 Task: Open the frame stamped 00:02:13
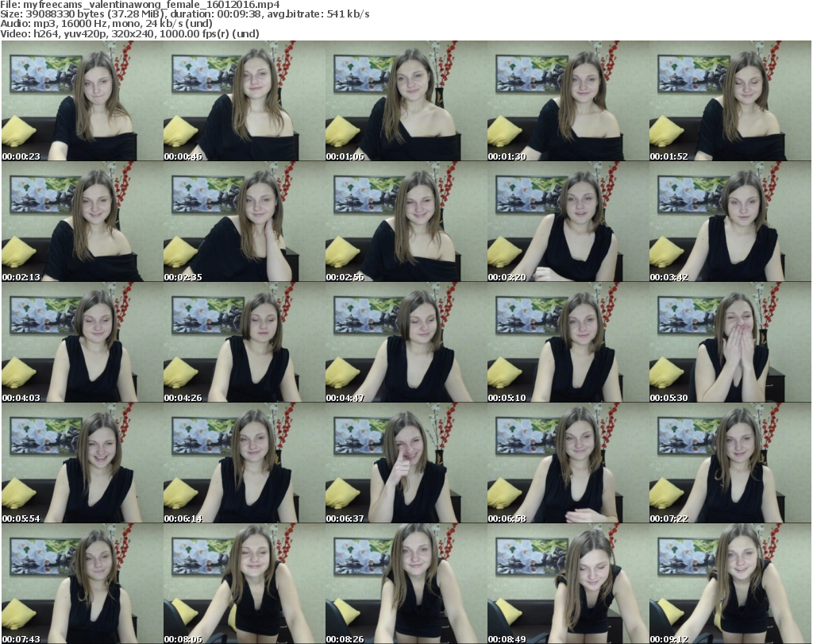point(83,222)
